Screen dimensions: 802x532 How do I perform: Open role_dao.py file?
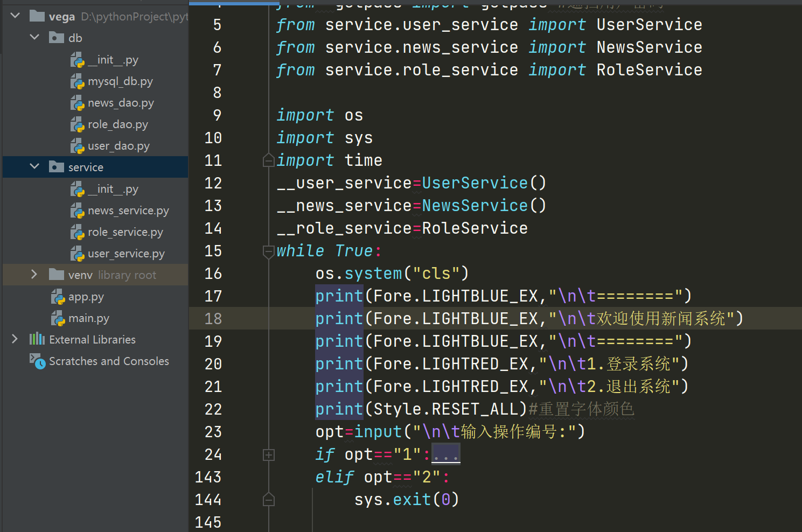[x=118, y=124]
